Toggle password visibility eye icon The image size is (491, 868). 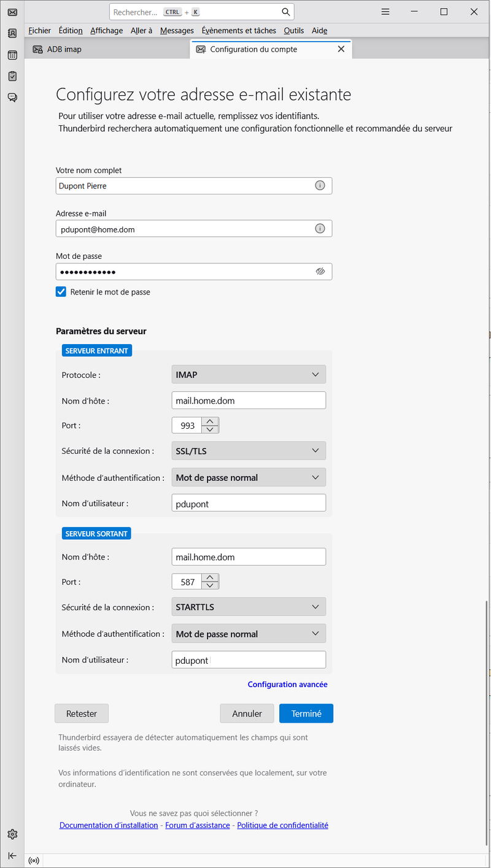(320, 271)
